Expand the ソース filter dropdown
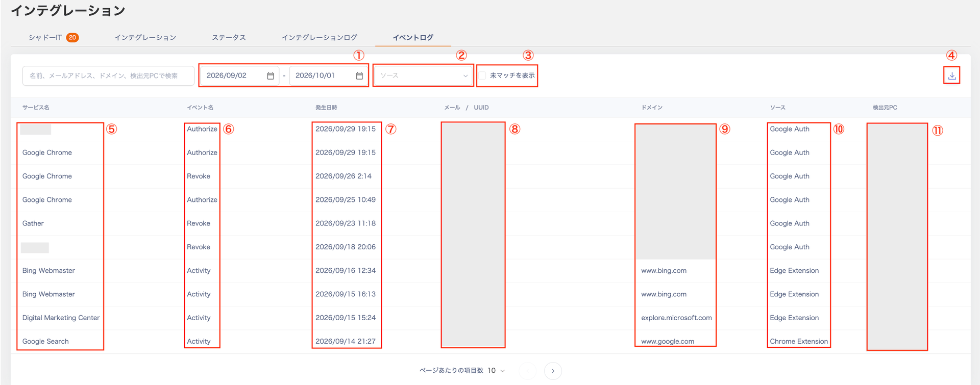Viewport: 980px width, 385px height. click(424, 75)
